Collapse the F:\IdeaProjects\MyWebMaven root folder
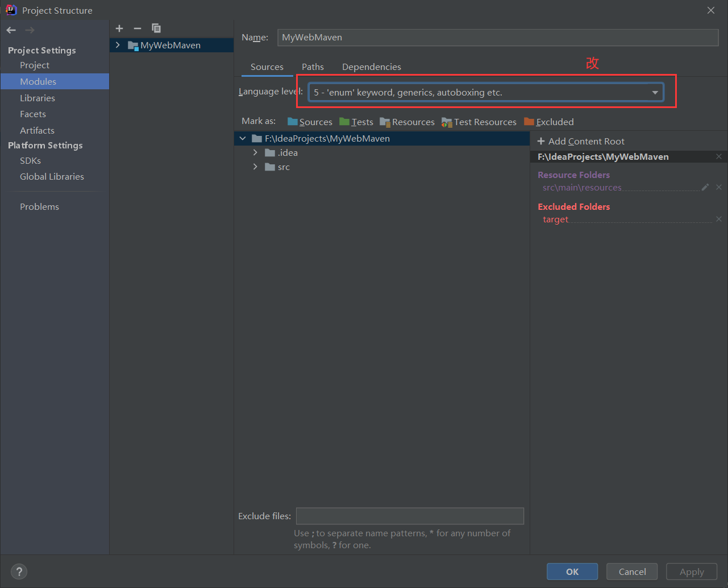The height and width of the screenshot is (588, 728). pyautogui.click(x=243, y=138)
